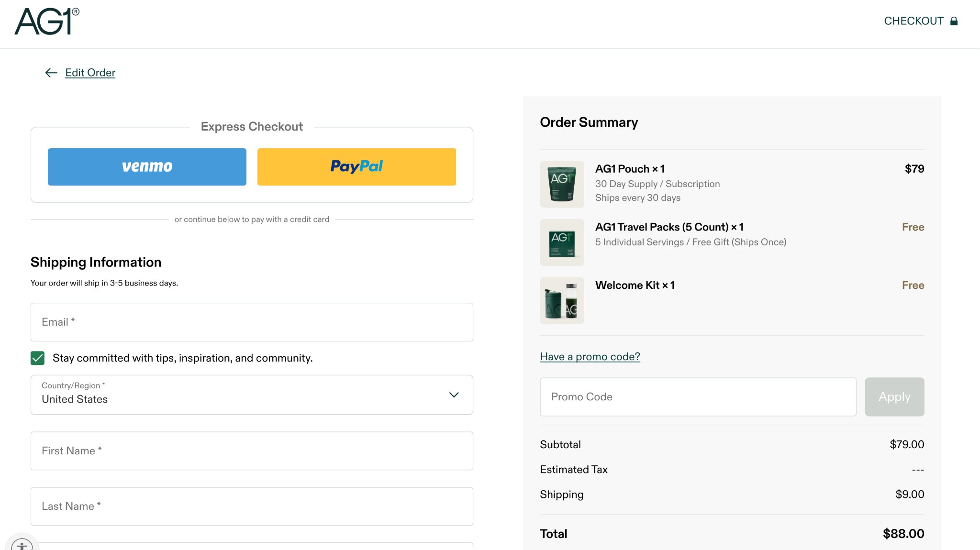Click the AG1 Travel Packs product image
The width and height of the screenshot is (980, 550).
pyautogui.click(x=562, y=242)
